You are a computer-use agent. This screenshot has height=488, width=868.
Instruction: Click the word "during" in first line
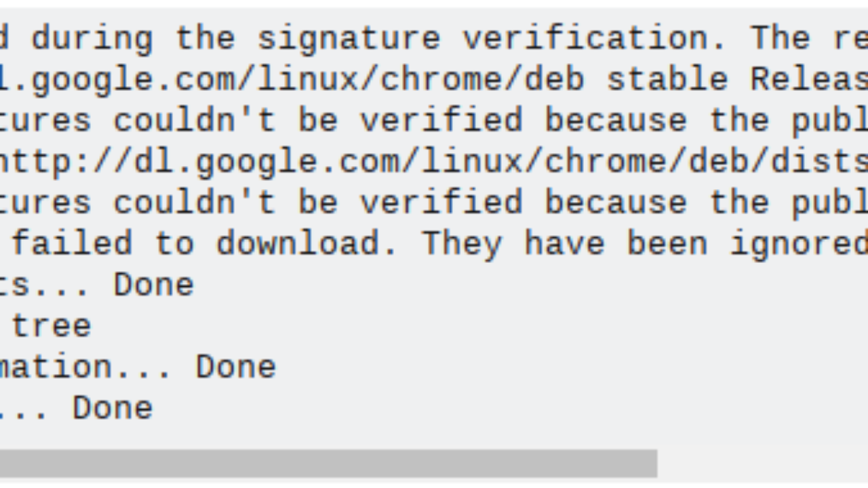point(92,39)
